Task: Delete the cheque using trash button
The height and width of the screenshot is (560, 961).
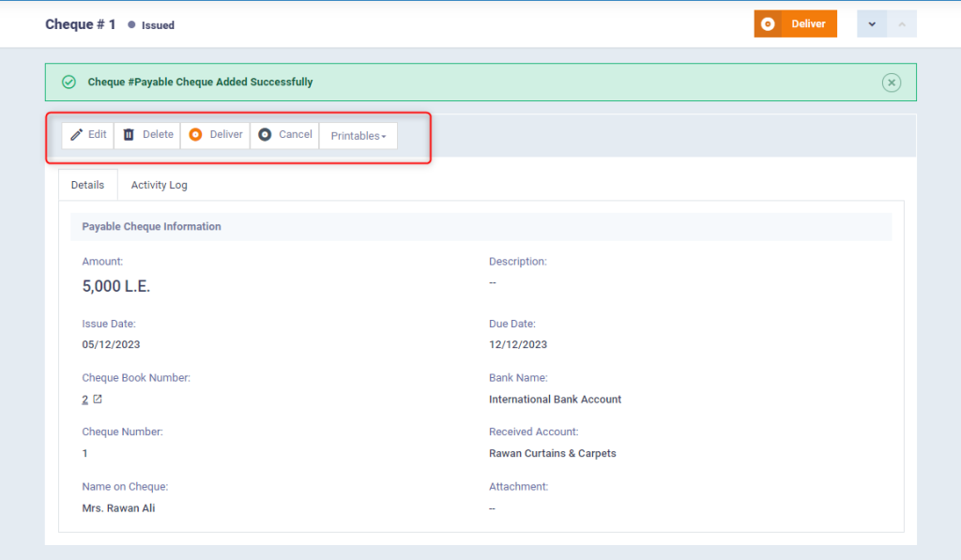Action: (x=148, y=135)
